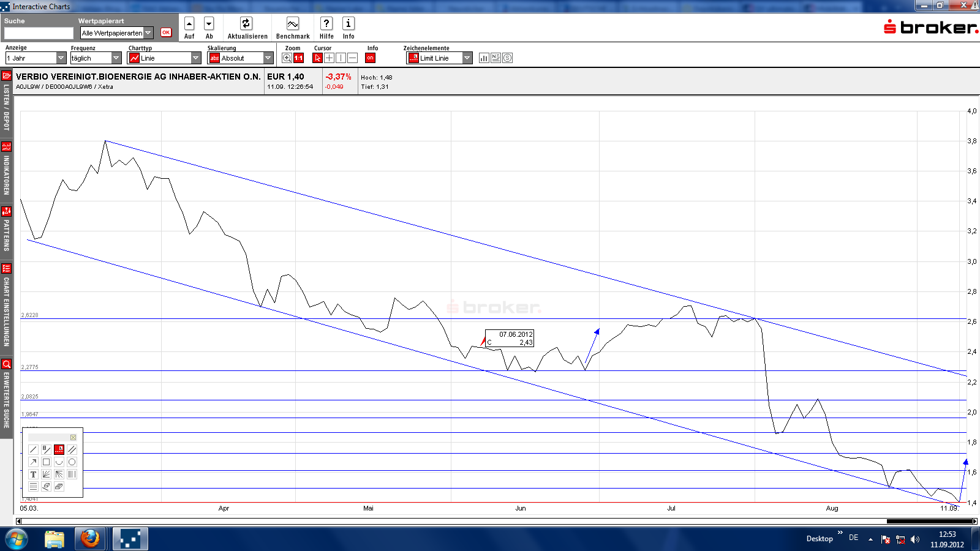980x551 pixels.
Task: Toggle the Info on switch
Action: [x=370, y=58]
